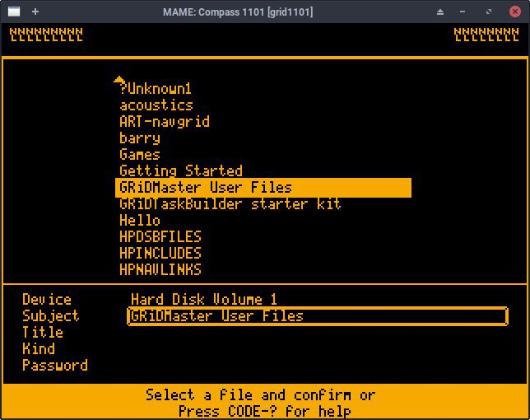Click the Hard Disk Volume 1 value

204,300
